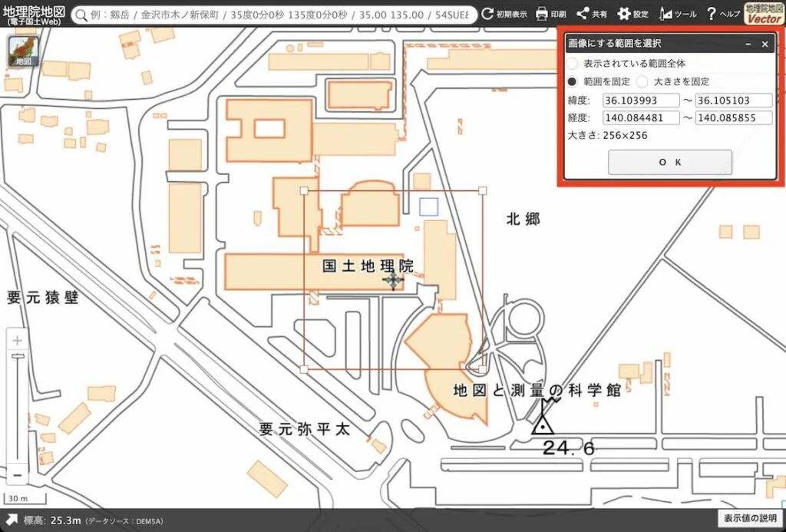The height and width of the screenshot is (532, 786).
Task: Click the OK button in dialog
Action: (x=669, y=162)
